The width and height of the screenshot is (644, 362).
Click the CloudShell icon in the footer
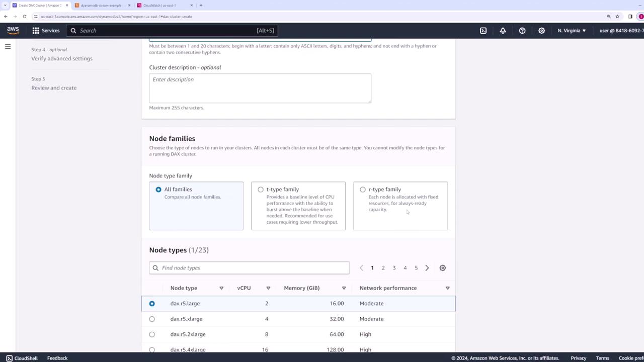[9, 358]
